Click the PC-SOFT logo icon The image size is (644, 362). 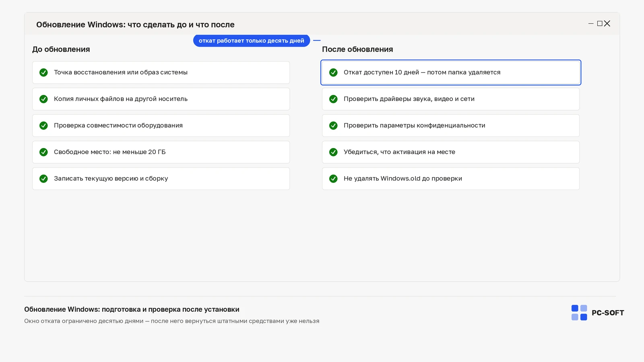coord(579,313)
